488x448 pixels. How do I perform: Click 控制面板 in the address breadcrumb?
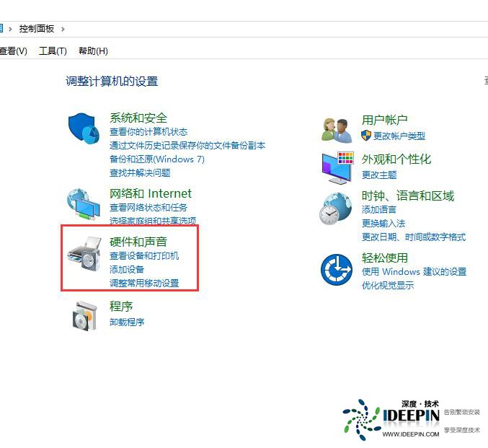pyautogui.click(x=37, y=29)
